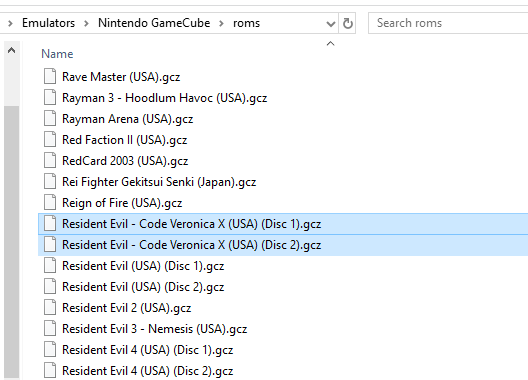Click file icon of Red Faction II
Viewport: 528px width, 380px height.
[50, 139]
